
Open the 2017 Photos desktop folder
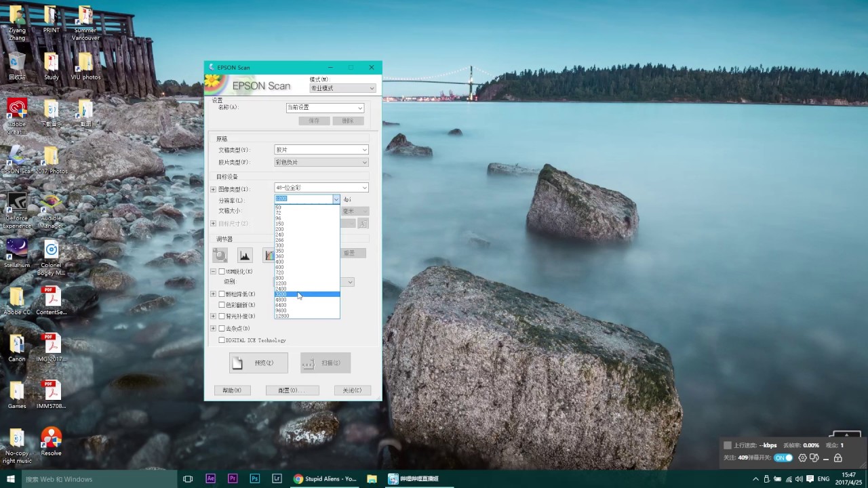click(51, 160)
